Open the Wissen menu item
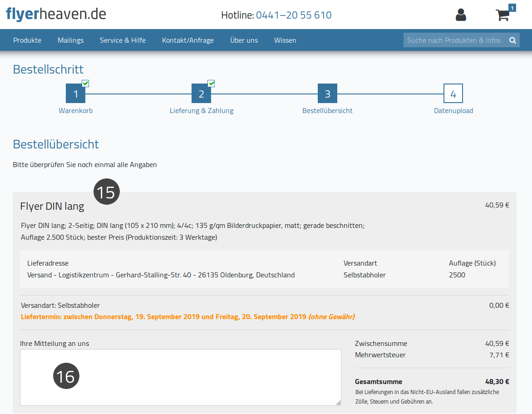 (x=285, y=40)
